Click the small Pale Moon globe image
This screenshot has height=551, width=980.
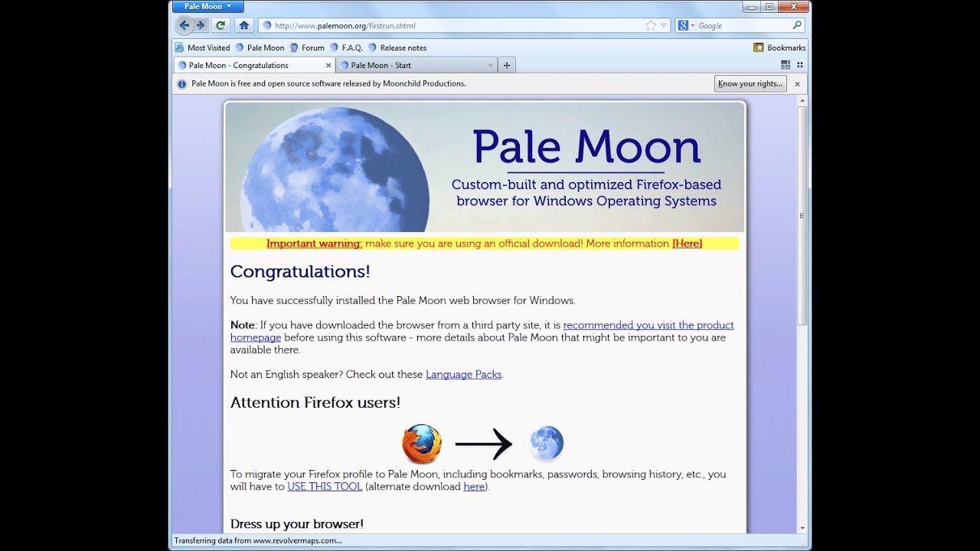(547, 443)
